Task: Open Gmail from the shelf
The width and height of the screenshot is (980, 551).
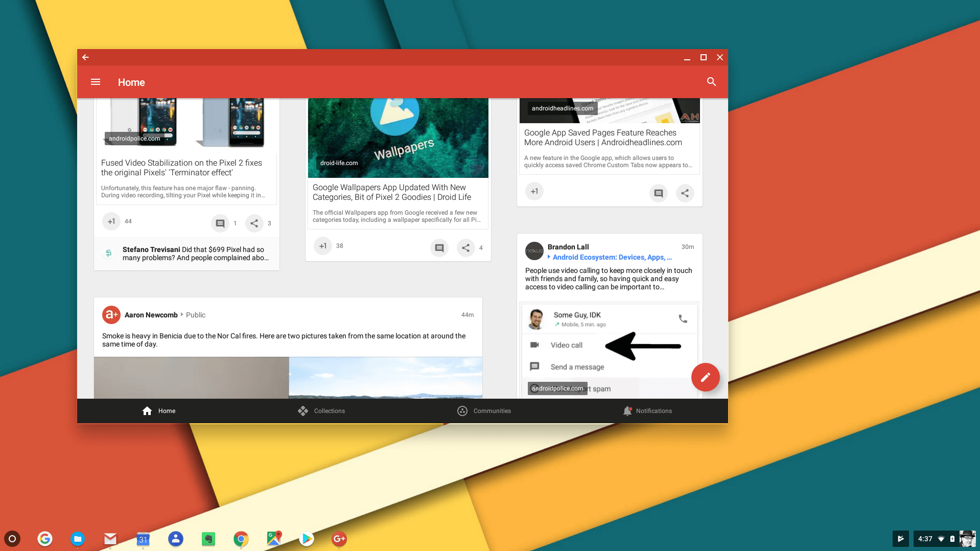Action: coord(110,539)
